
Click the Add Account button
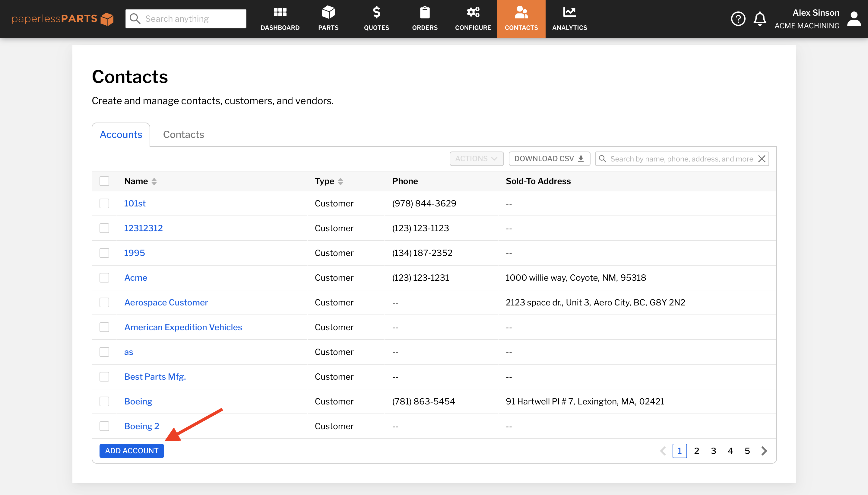[131, 451]
